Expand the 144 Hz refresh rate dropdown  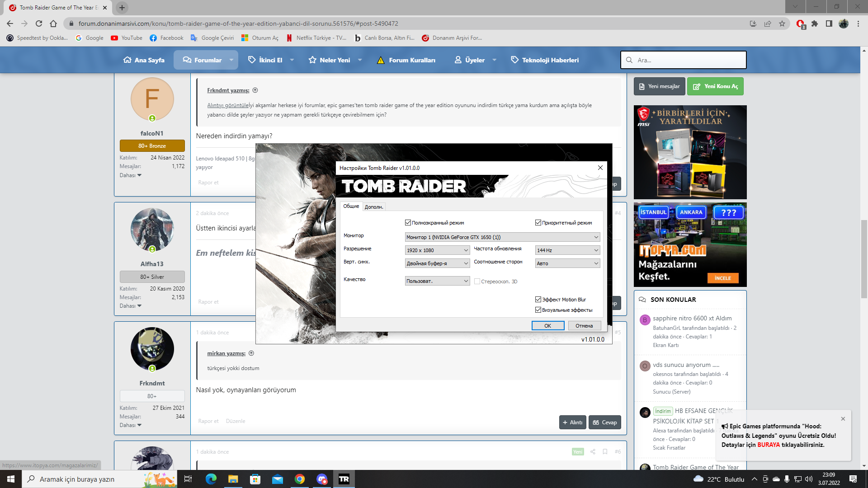click(567, 250)
